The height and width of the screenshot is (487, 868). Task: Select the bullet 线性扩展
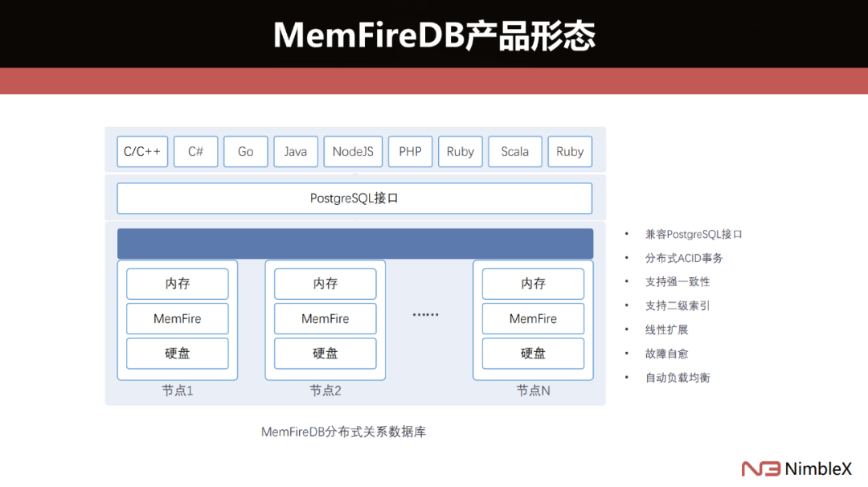pyautogui.click(x=666, y=329)
